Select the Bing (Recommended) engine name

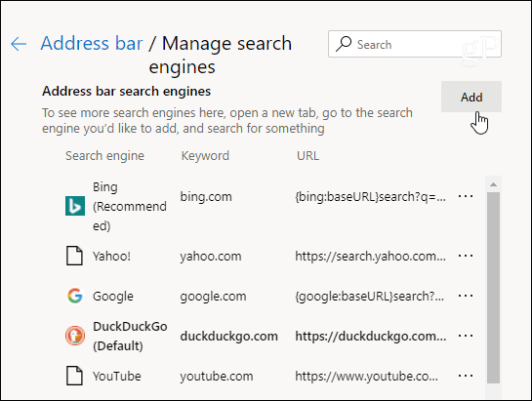tap(130, 206)
